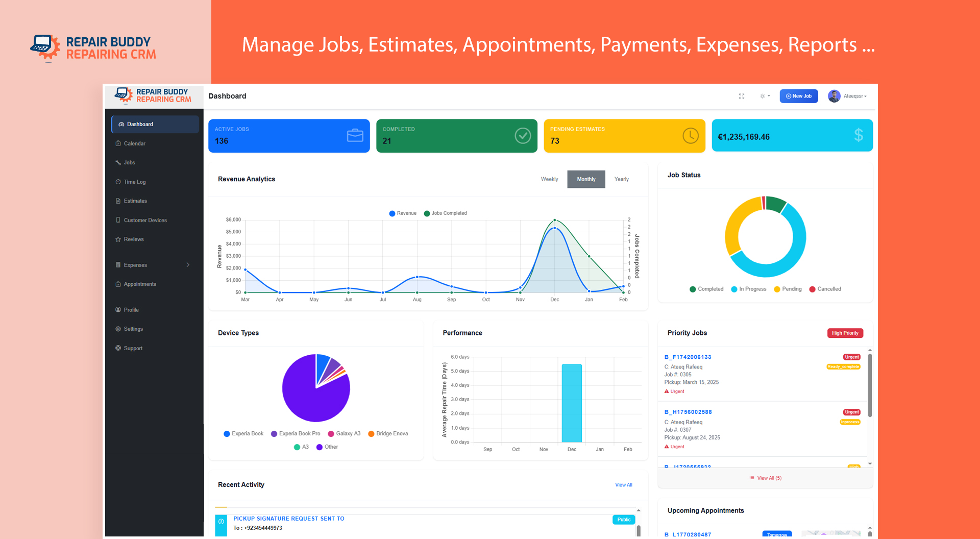The width and height of the screenshot is (980, 539).
Task: Toggle Cancelled in the Job Status legend
Action: [x=825, y=289]
